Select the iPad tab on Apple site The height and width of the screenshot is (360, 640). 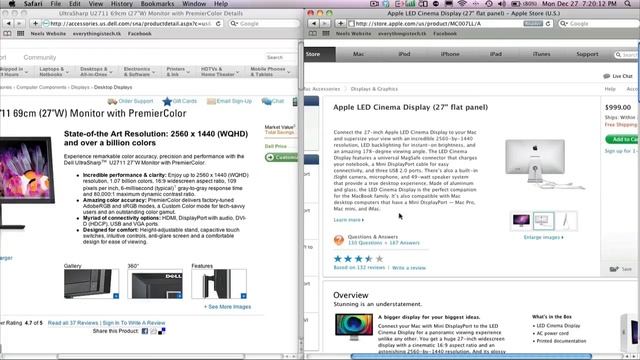click(x=496, y=54)
